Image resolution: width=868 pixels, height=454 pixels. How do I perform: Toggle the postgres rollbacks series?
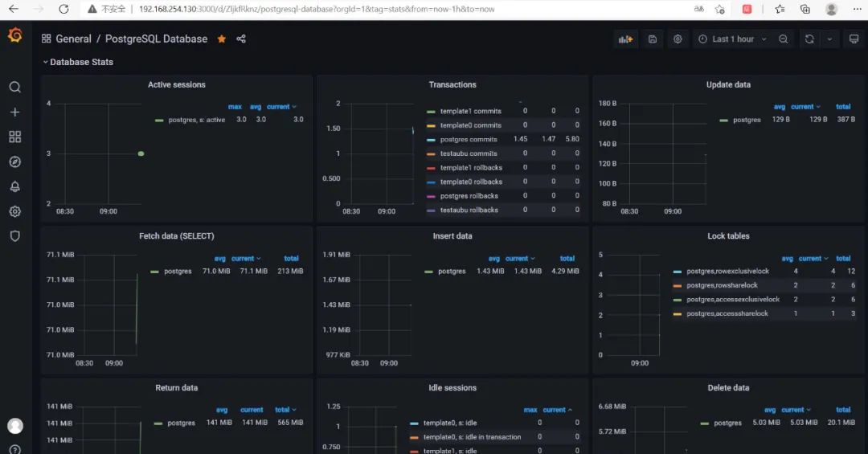tap(469, 196)
